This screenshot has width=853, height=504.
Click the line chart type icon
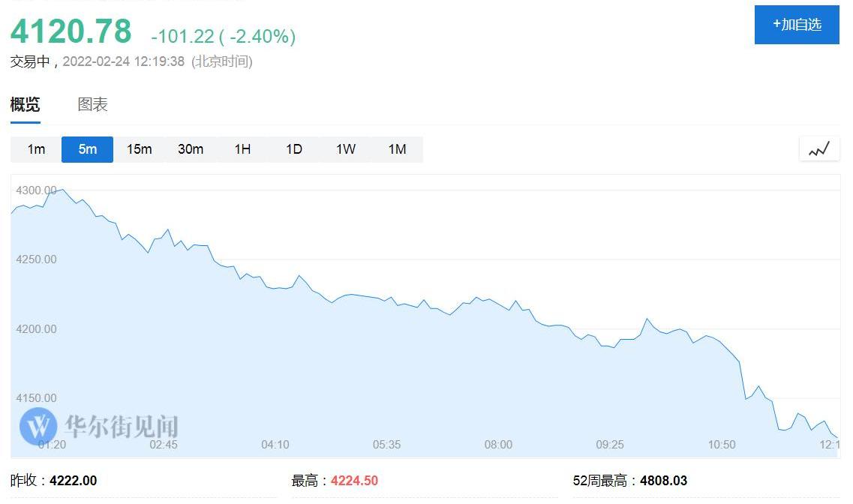818,149
